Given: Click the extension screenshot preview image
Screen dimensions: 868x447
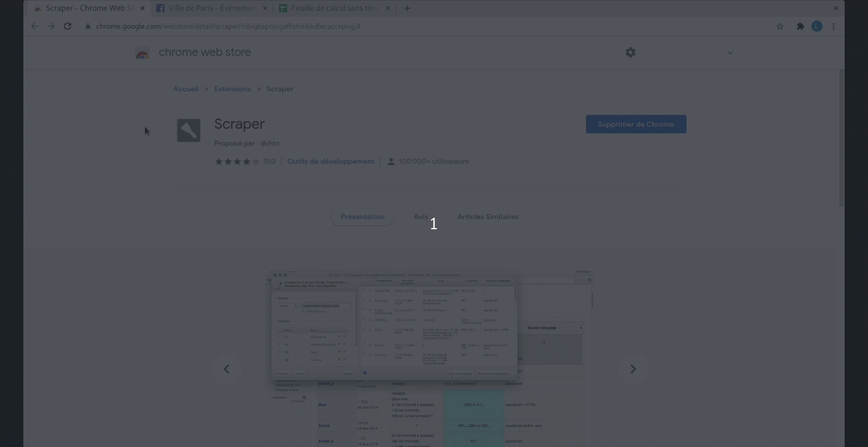Looking at the screenshot, I should 429,357.
